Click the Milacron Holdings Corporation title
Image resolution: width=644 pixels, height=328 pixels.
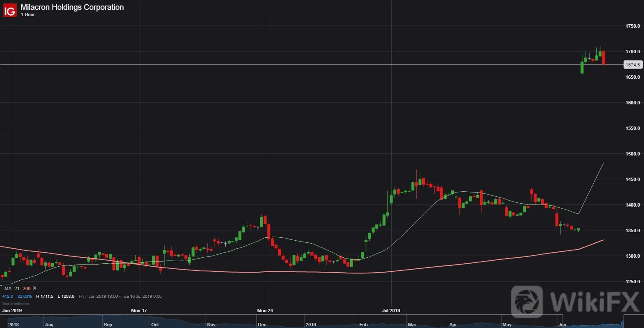[72, 7]
